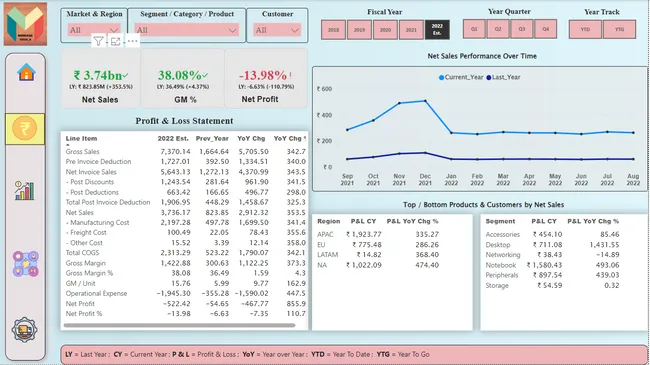The width and height of the screenshot is (650, 365).
Task: Select the GM / Unit row
Action: pos(185,284)
